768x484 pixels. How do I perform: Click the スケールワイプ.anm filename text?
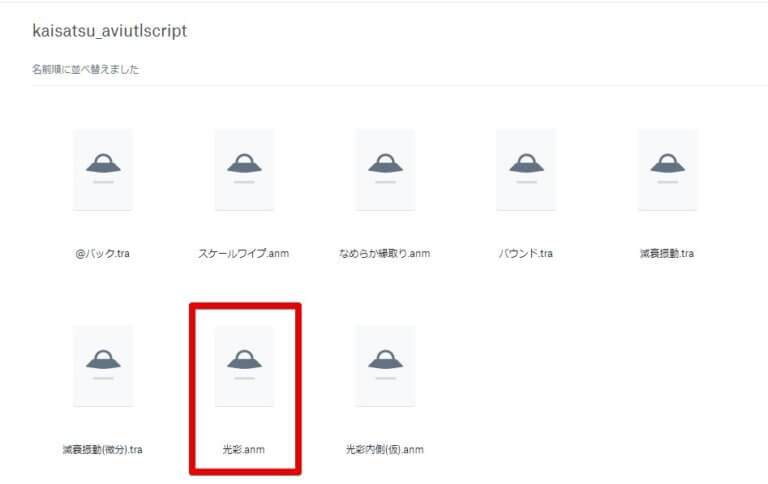point(244,254)
